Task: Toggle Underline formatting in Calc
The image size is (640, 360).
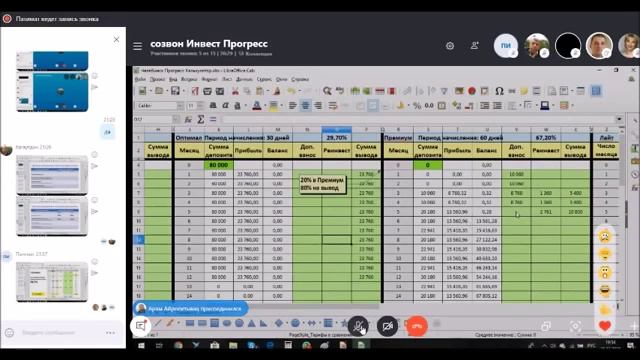Action: (x=237, y=106)
